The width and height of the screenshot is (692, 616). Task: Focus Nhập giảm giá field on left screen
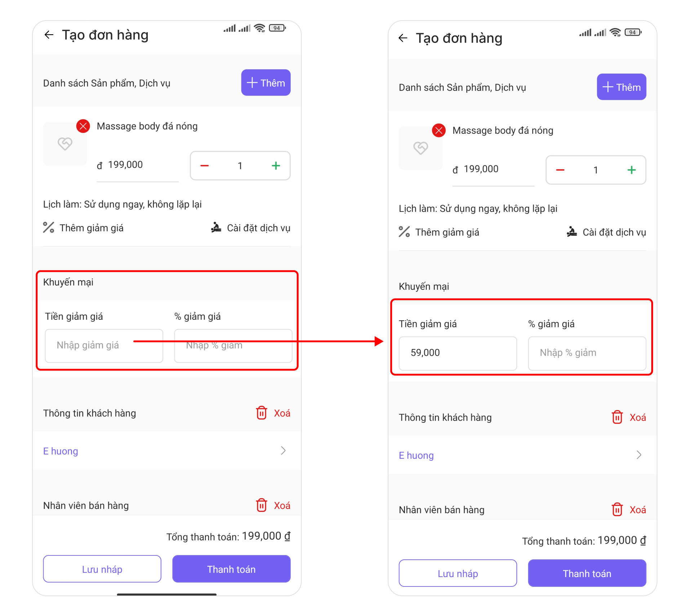click(104, 345)
